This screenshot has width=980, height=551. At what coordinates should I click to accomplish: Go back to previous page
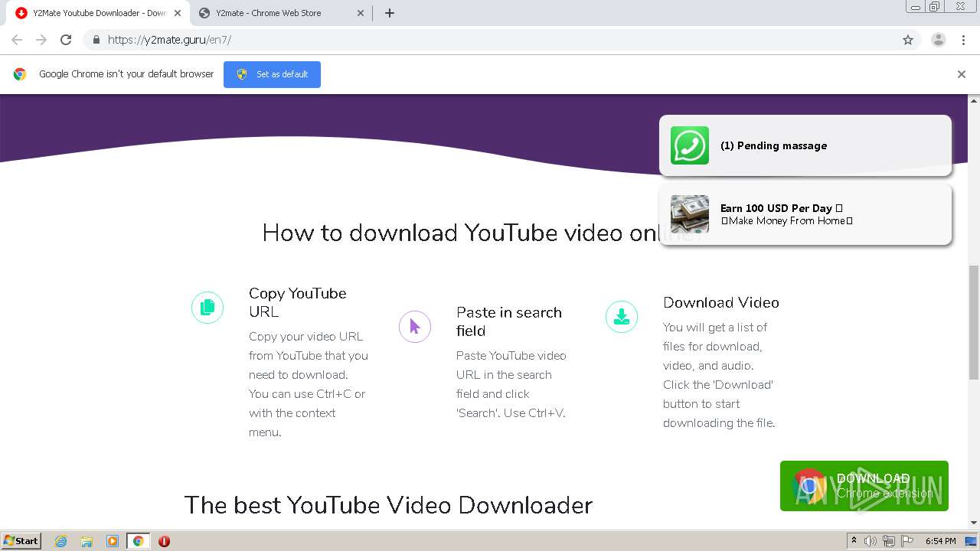17,40
